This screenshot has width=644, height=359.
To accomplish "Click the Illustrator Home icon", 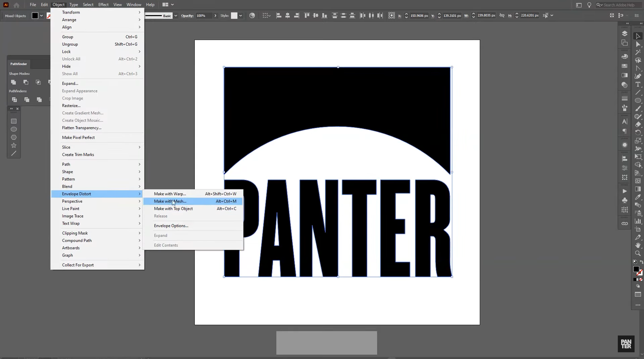I will (16, 5).
